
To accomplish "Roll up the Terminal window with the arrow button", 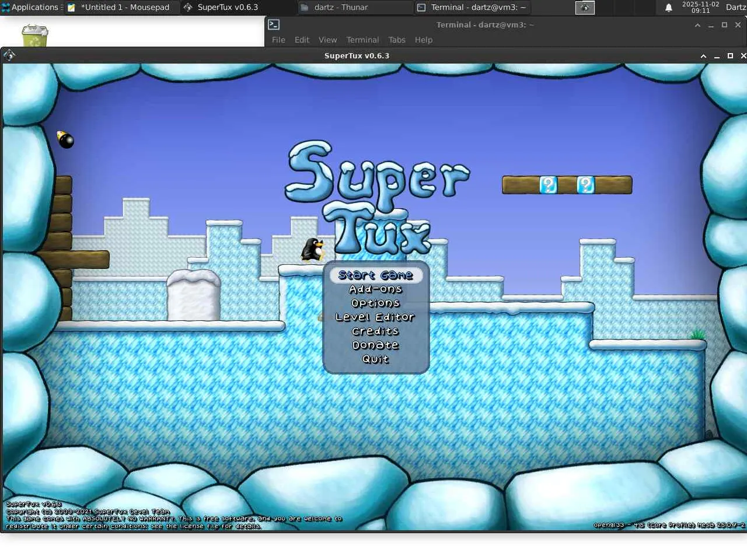I will [697, 25].
